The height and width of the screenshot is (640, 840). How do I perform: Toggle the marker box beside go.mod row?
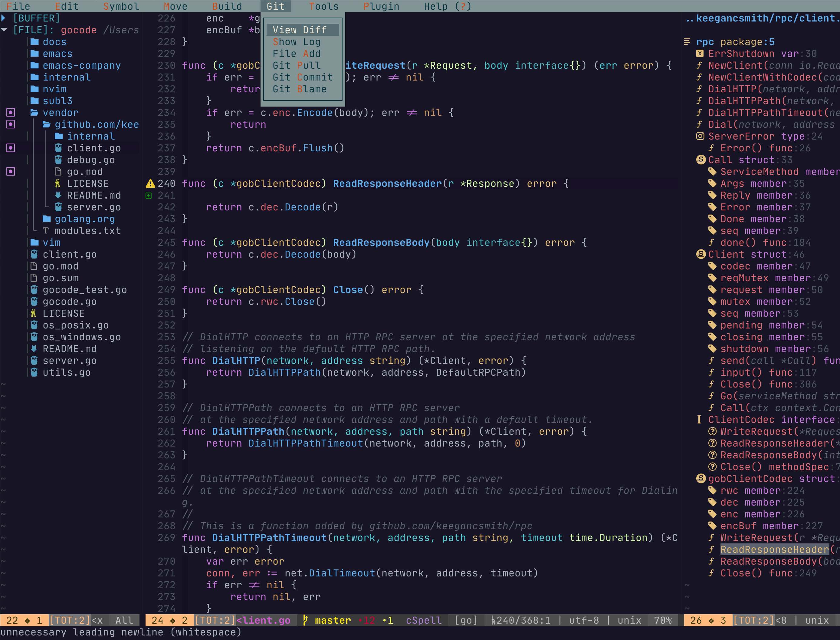click(11, 172)
